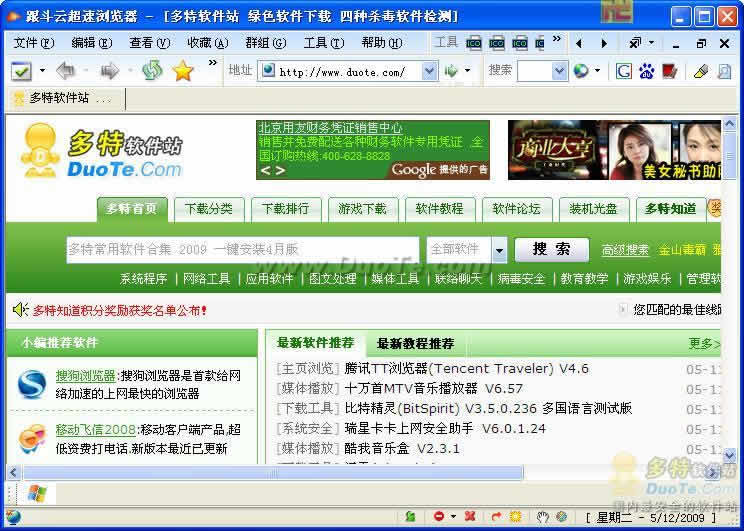The height and width of the screenshot is (531, 744).
Task: Click the globe icon in status bar corner
Action: (x=13, y=516)
